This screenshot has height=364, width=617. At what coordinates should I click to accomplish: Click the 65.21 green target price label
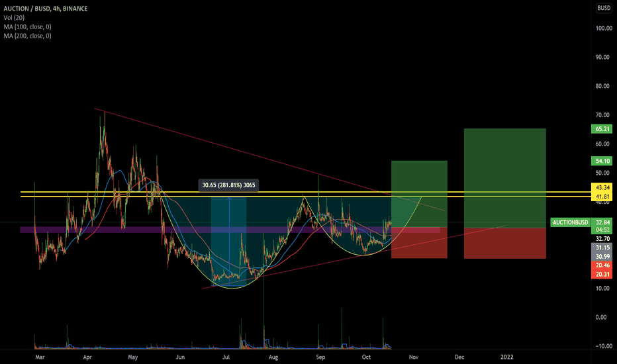coord(602,128)
